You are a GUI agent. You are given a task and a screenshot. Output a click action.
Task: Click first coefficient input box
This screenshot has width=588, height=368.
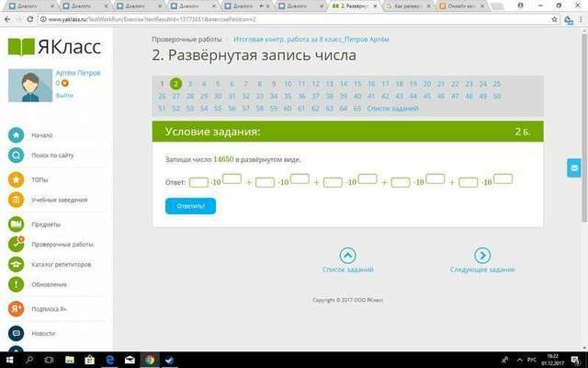pyautogui.click(x=198, y=182)
